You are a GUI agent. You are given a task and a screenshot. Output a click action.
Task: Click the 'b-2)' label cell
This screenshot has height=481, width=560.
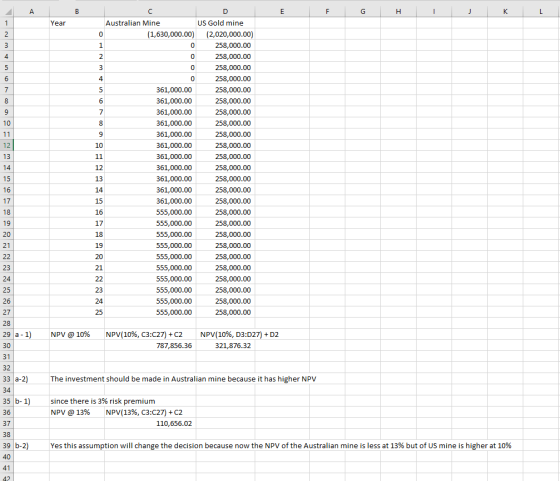(31, 446)
